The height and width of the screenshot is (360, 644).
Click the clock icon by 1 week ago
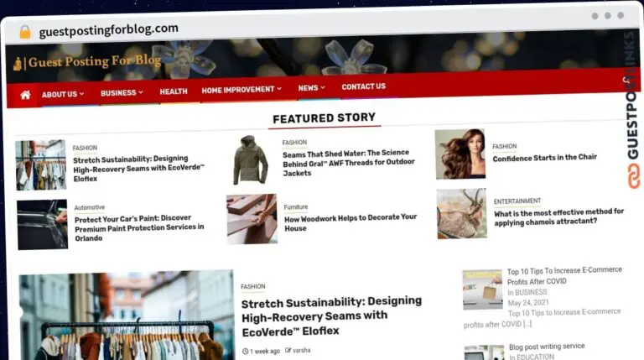(245, 352)
